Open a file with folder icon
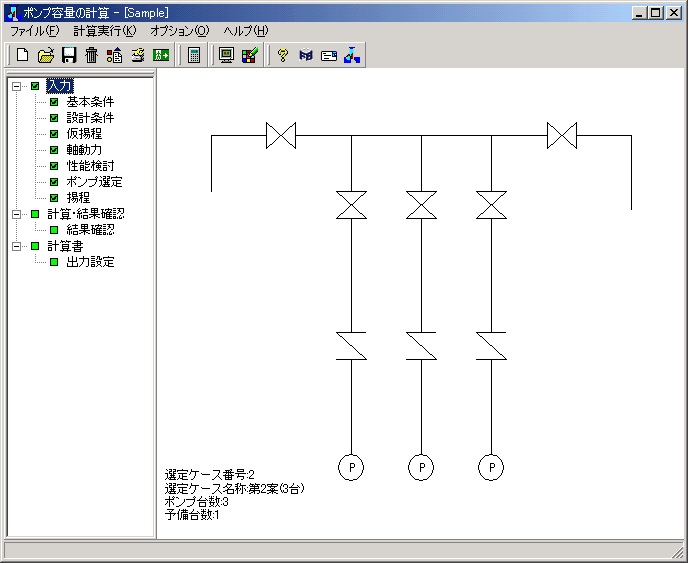The image size is (688, 563). point(46,55)
